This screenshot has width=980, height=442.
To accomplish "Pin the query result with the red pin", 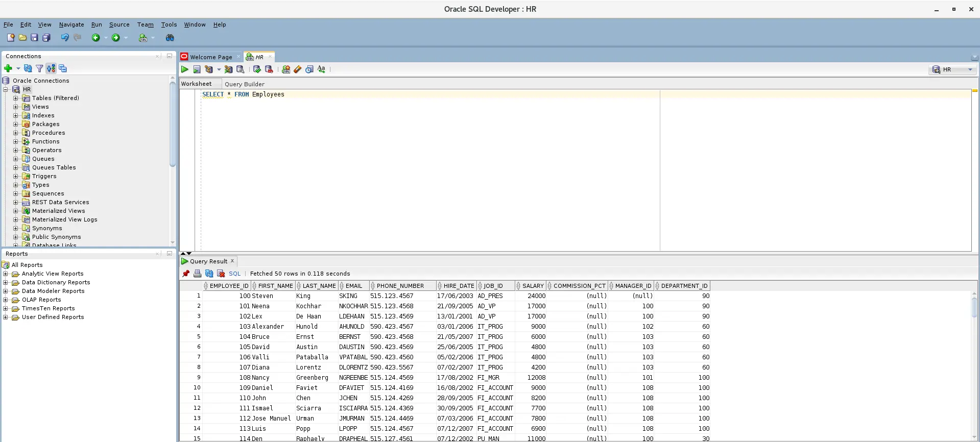I will (186, 274).
